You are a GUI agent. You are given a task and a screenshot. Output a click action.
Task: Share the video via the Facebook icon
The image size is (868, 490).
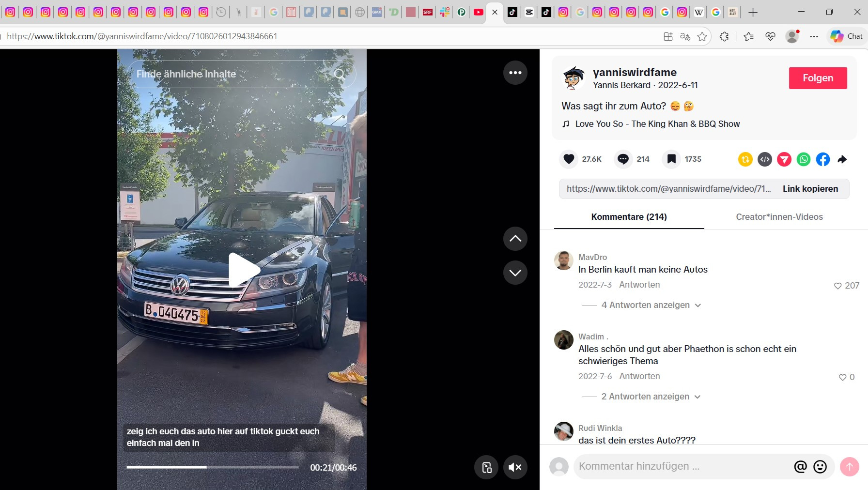click(822, 159)
